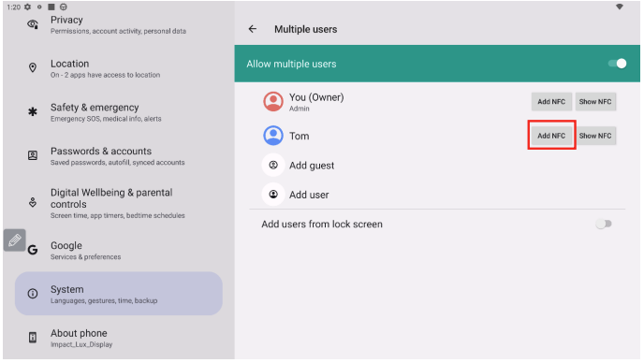The width and height of the screenshot is (644, 363).
Task: Go back using the arrow icon
Action: pos(252,29)
